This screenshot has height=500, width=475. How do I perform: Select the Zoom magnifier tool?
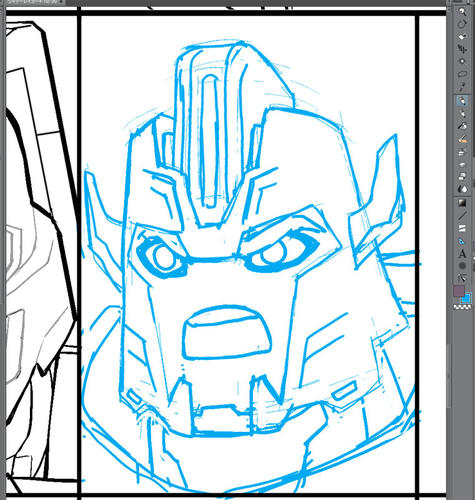pos(462,12)
